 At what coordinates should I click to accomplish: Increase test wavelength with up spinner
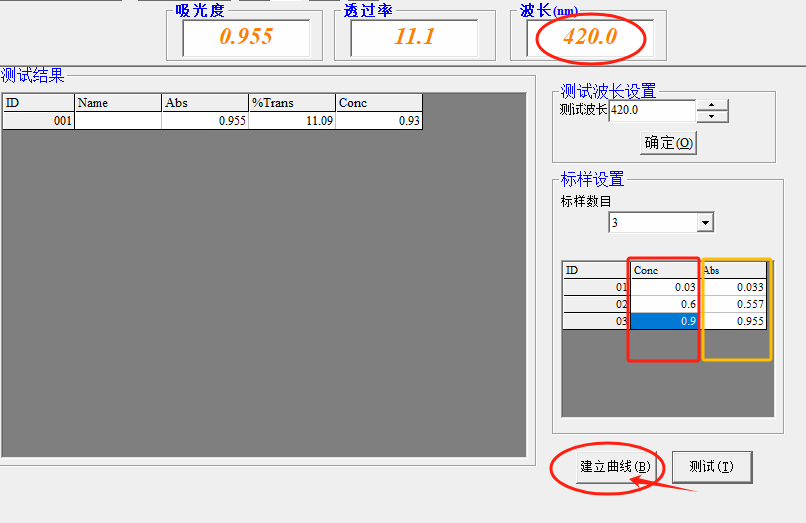(x=712, y=105)
